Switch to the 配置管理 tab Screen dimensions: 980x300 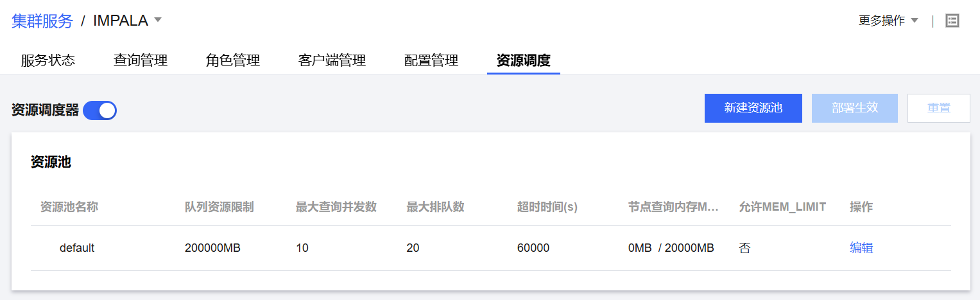click(431, 60)
